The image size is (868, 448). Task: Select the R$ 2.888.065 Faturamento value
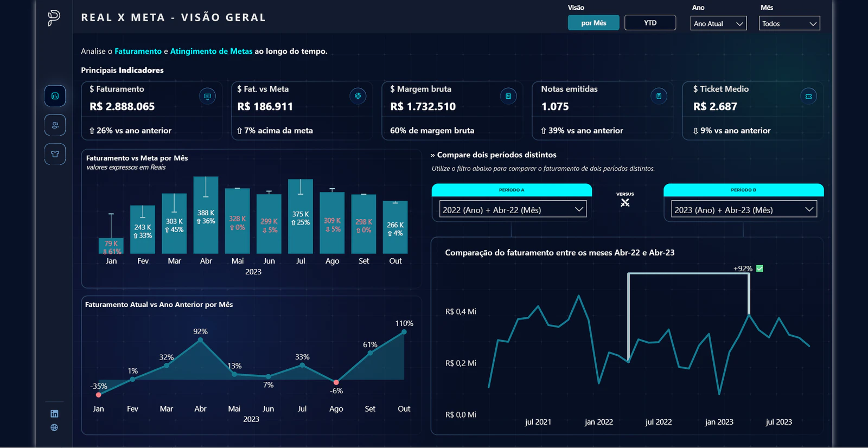[x=122, y=107]
